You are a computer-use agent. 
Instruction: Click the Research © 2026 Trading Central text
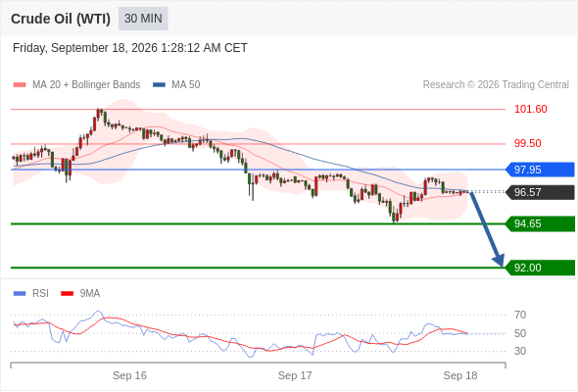[496, 85]
